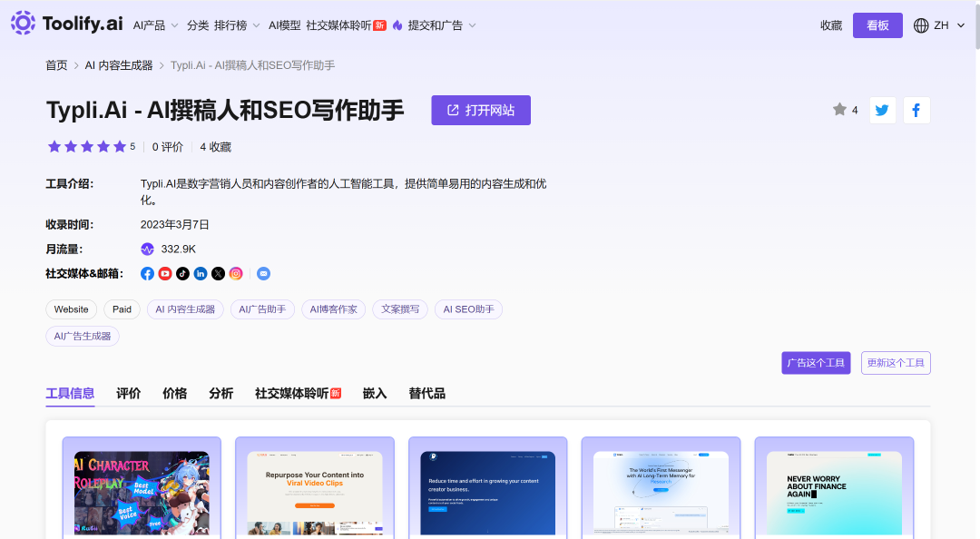Viewport: 980px width, 539px height.
Task: Click the 332.9K monthly traffic value
Action: click(x=179, y=250)
